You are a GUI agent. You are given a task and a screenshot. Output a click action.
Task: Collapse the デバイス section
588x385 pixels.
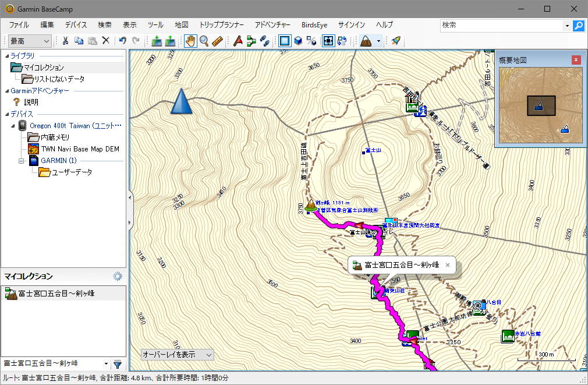tap(7, 114)
